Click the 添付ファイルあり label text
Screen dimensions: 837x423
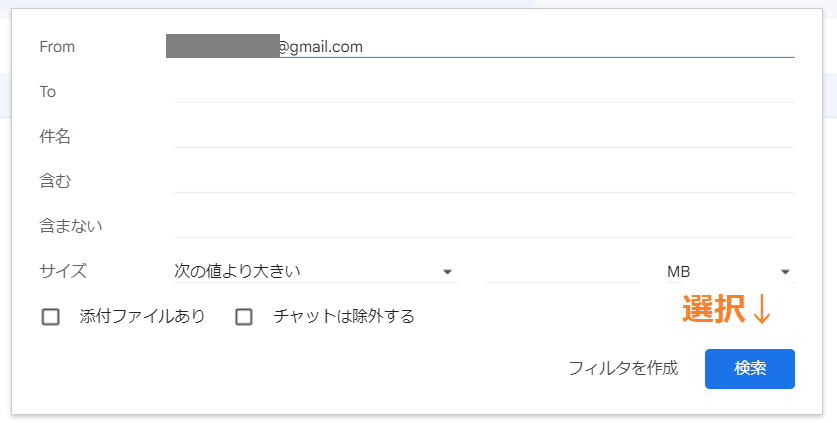point(142,317)
